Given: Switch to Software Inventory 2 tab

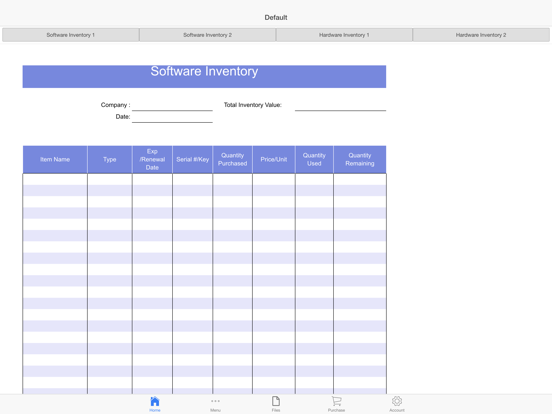Looking at the screenshot, I should point(208,35).
